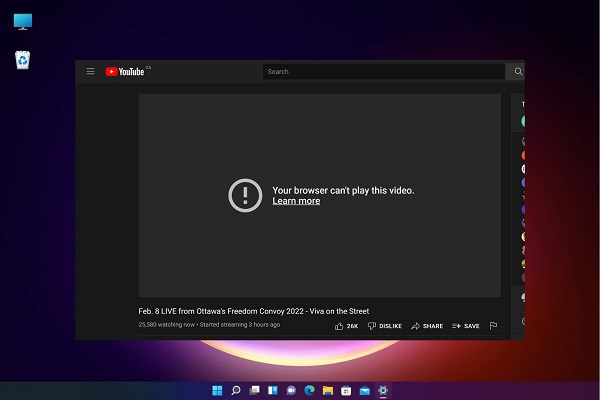The width and height of the screenshot is (600, 400).
Task: Open the Widgets panel on taskbar
Action: (x=272, y=390)
